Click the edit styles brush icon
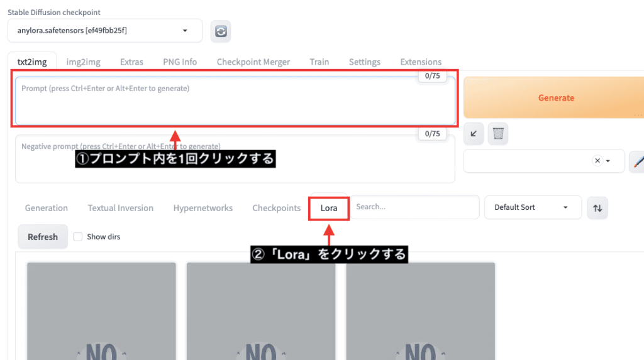Viewport: 644px width, 360px height. point(638,161)
